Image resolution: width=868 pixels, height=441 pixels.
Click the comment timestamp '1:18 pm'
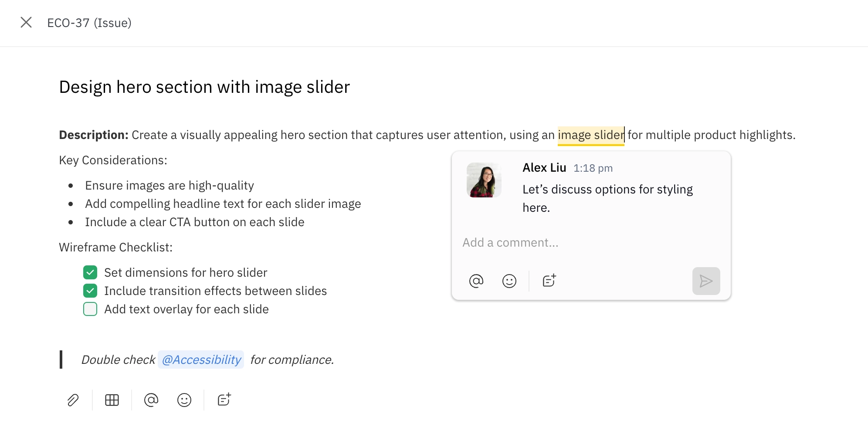click(593, 168)
